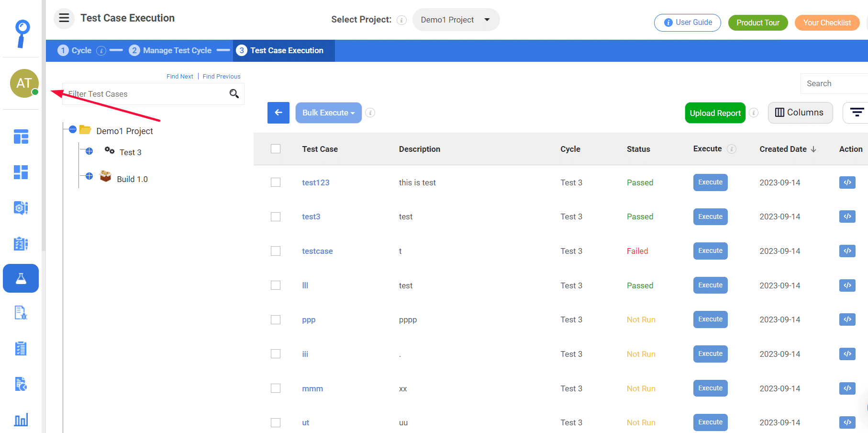Check the test123 row checkbox
This screenshot has width=868, height=433.
click(x=276, y=182)
